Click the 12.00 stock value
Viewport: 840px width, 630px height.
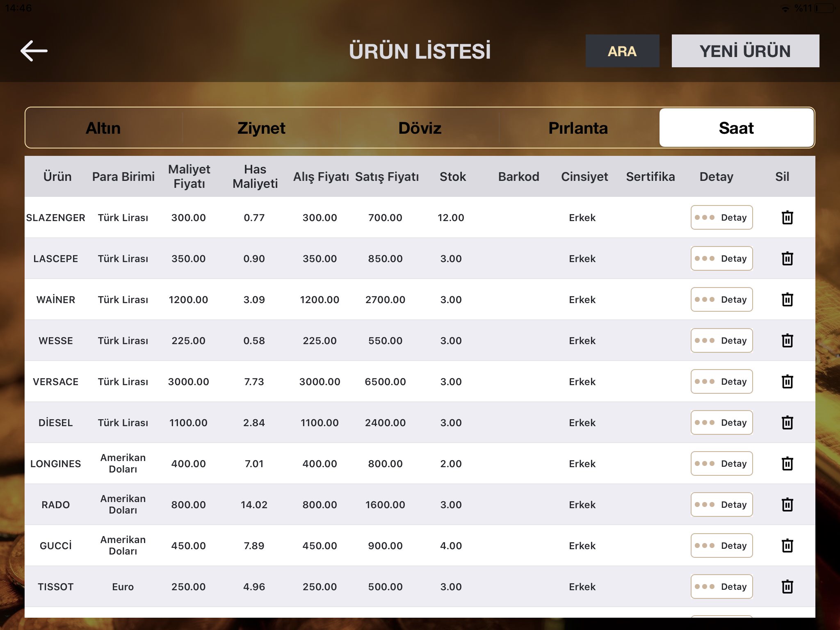(451, 217)
